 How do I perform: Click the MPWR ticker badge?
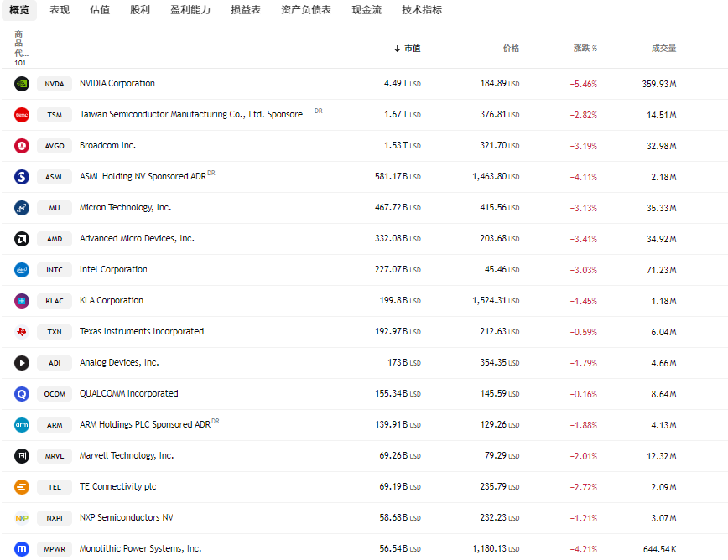coord(55,549)
